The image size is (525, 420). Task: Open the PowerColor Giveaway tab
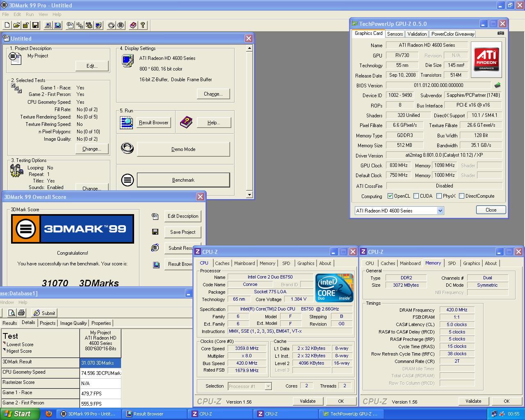pos(452,34)
